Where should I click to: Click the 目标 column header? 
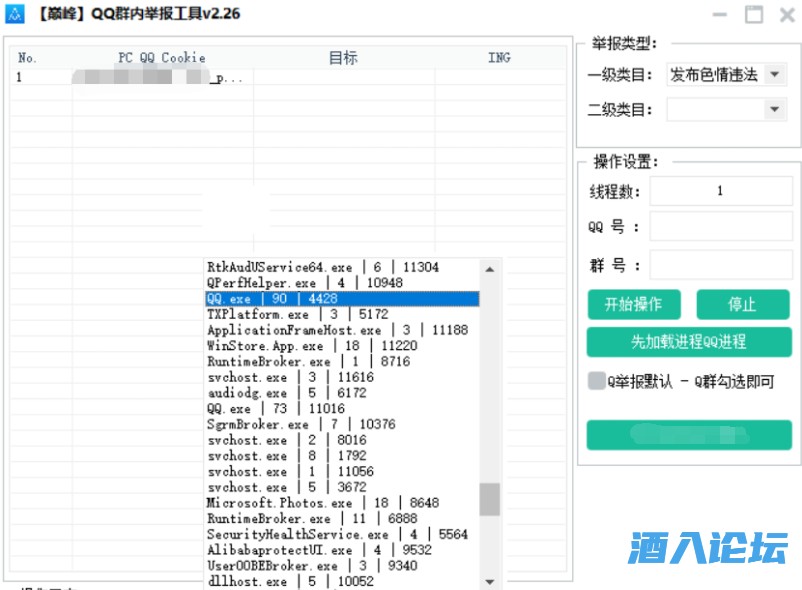[x=343, y=58]
